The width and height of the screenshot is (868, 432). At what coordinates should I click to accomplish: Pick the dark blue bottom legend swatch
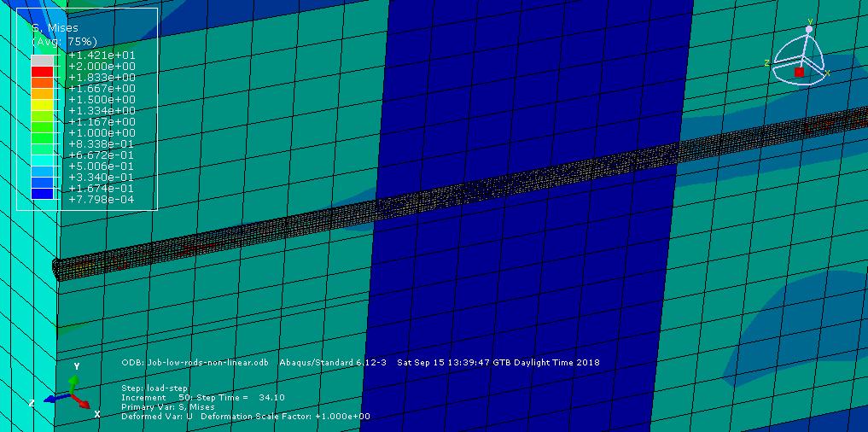(x=42, y=193)
